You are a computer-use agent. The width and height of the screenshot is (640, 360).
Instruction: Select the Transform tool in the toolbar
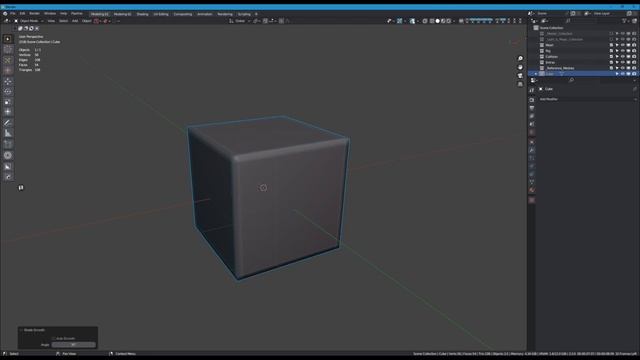pyautogui.click(x=8, y=112)
